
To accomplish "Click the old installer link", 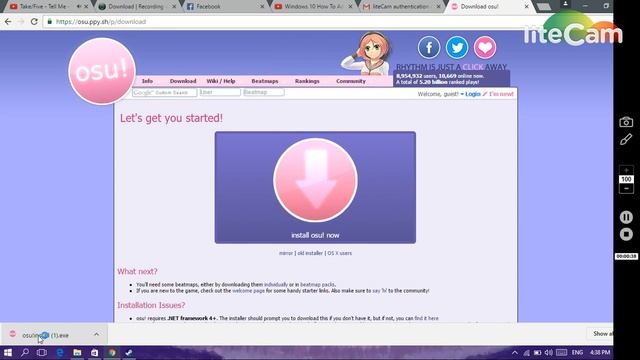I will coord(310,253).
